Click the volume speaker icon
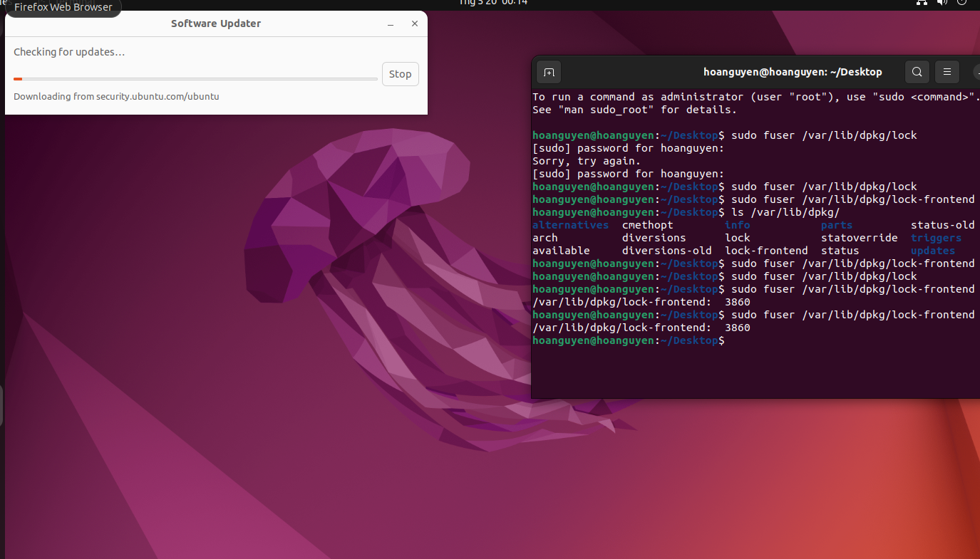The image size is (980, 559). coord(942,3)
